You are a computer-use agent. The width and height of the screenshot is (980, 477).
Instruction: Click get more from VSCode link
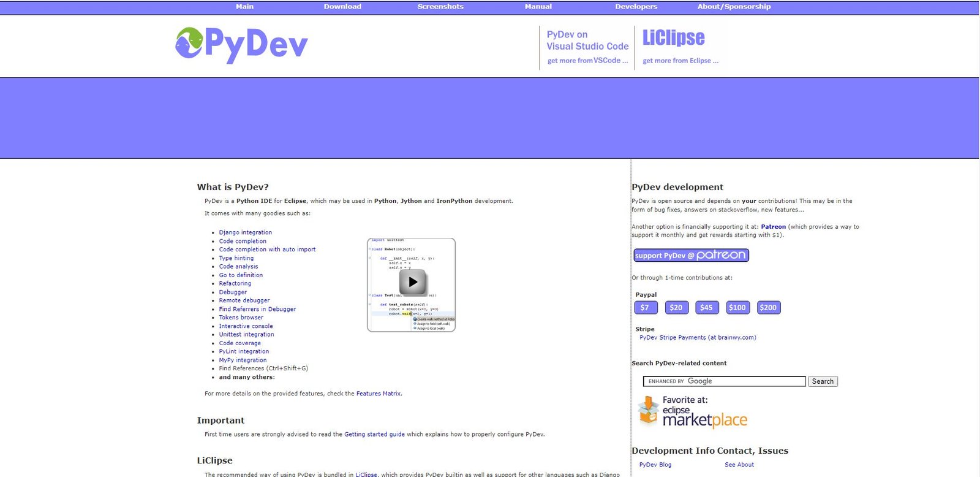pyautogui.click(x=587, y=61)
